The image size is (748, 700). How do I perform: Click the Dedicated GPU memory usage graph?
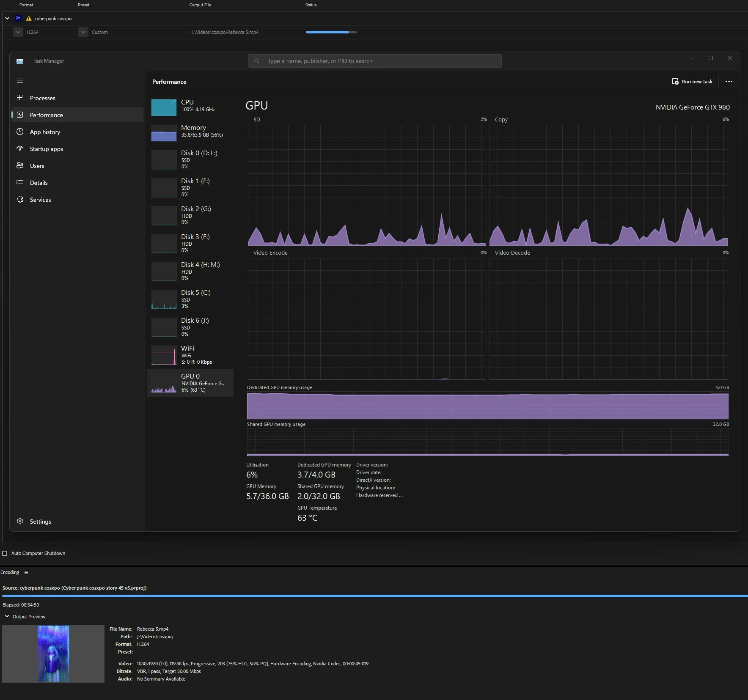(x=488, y=406)
